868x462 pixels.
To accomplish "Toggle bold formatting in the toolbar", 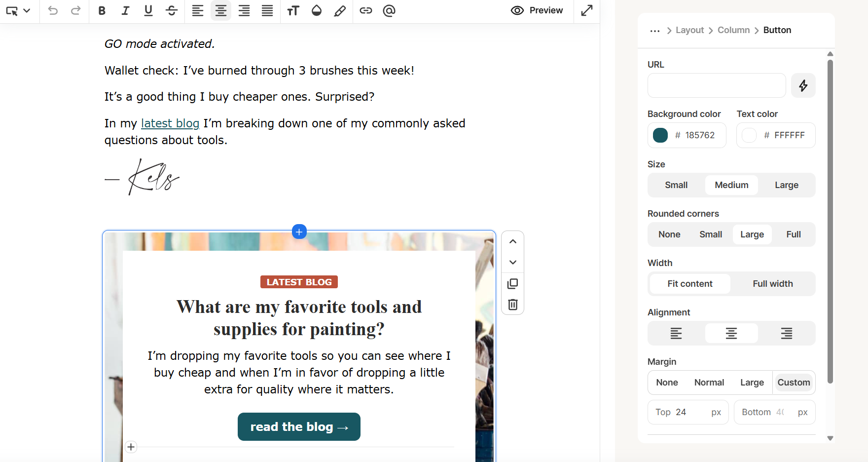I will (102, 10).
